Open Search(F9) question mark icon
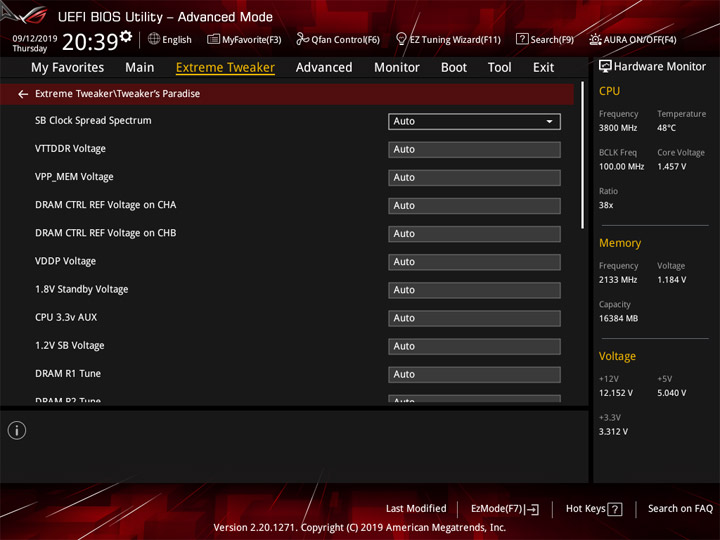Viewport: 720px width, 540px height. point(522,39)
